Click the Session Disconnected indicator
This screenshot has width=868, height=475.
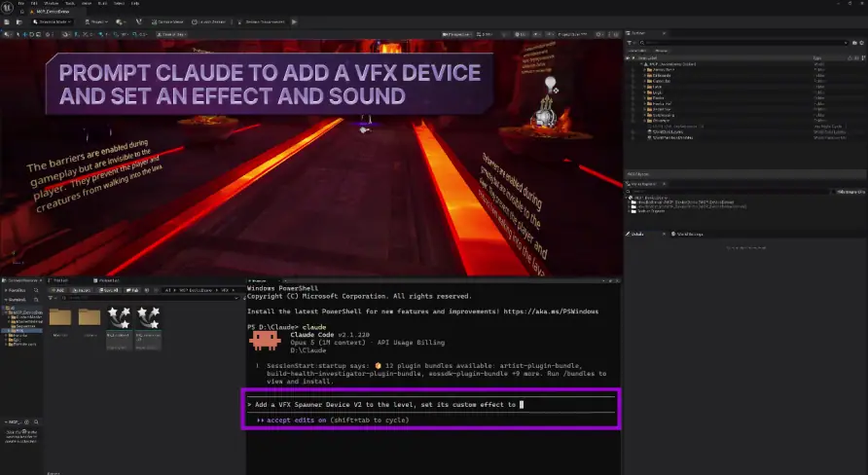pos(262,21)
